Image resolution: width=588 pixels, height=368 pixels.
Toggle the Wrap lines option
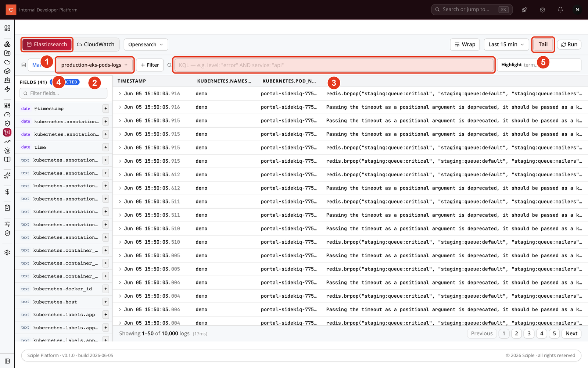(x=465, y=45)
